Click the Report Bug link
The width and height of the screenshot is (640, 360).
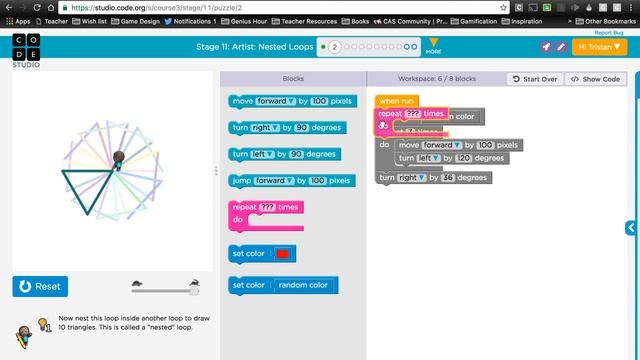pyautogui.click(x=609, y=33)
